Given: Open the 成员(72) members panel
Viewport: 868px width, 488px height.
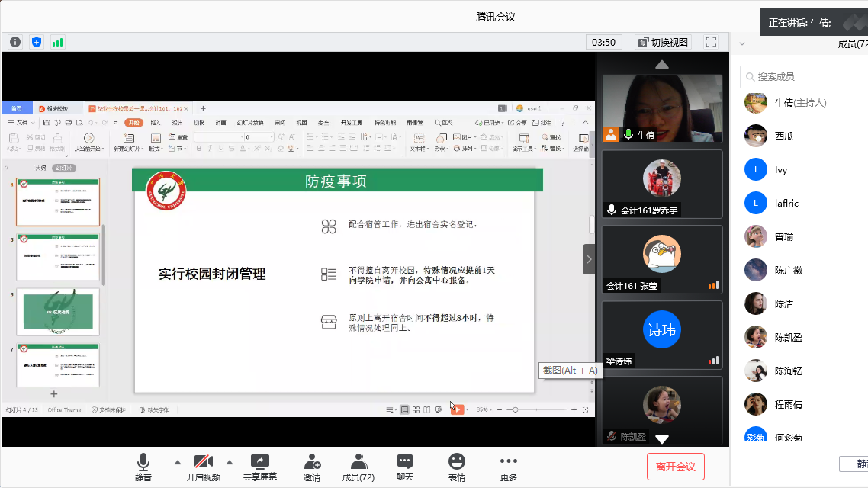Looking at the screenshot, I should coord(357,467).
